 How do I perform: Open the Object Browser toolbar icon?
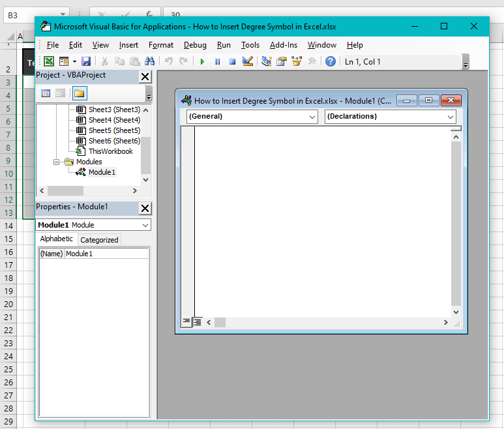pyautogui.click(x=297, y=61)
